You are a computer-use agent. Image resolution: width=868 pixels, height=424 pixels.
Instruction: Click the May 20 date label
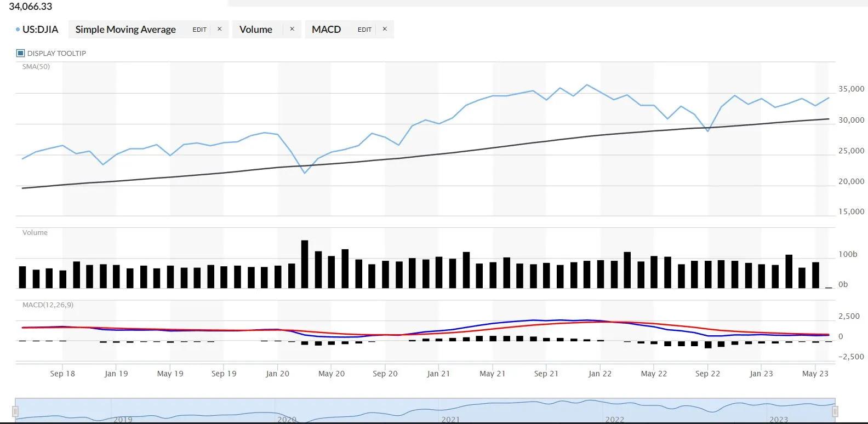pyautogui.click(x=332, y=374)
